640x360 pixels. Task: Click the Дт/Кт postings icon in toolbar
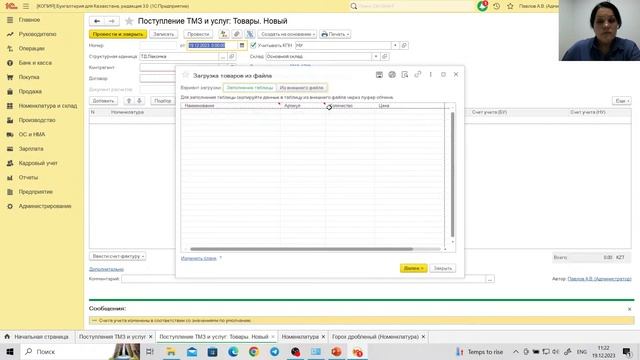(223, 34)
